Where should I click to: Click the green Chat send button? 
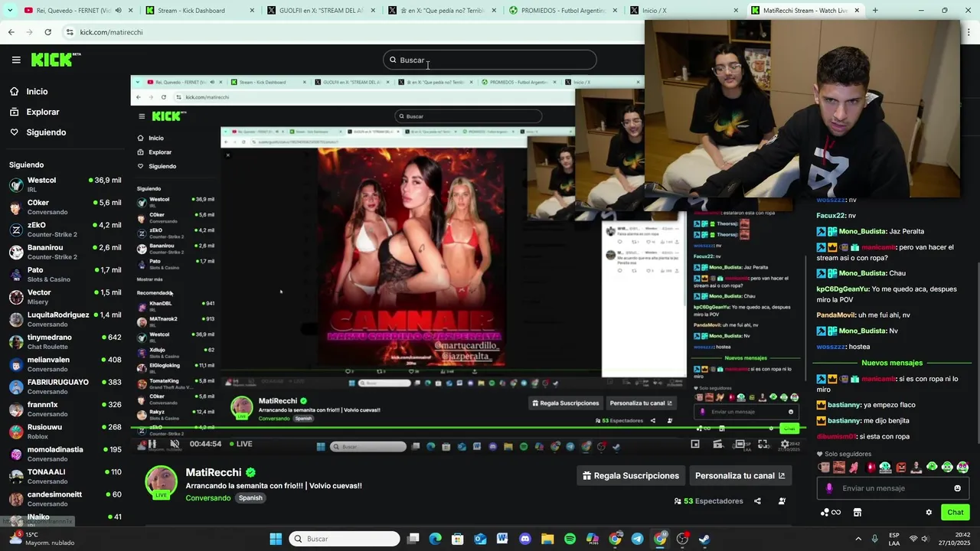[x=955, y=512]
